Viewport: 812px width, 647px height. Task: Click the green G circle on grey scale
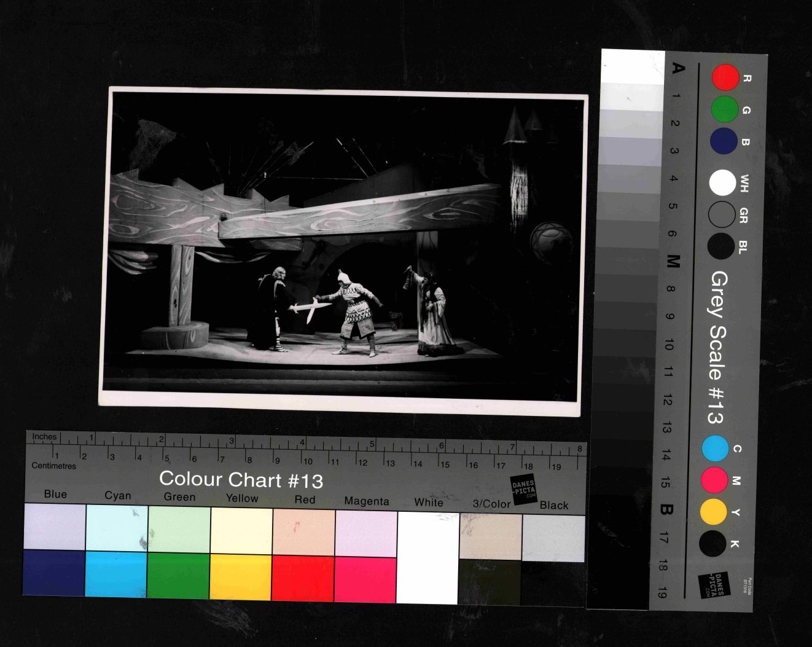tap(725, 109)
